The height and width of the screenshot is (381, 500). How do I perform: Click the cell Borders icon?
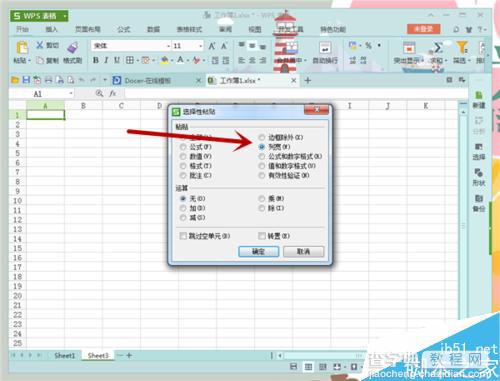tap(130, 60)
